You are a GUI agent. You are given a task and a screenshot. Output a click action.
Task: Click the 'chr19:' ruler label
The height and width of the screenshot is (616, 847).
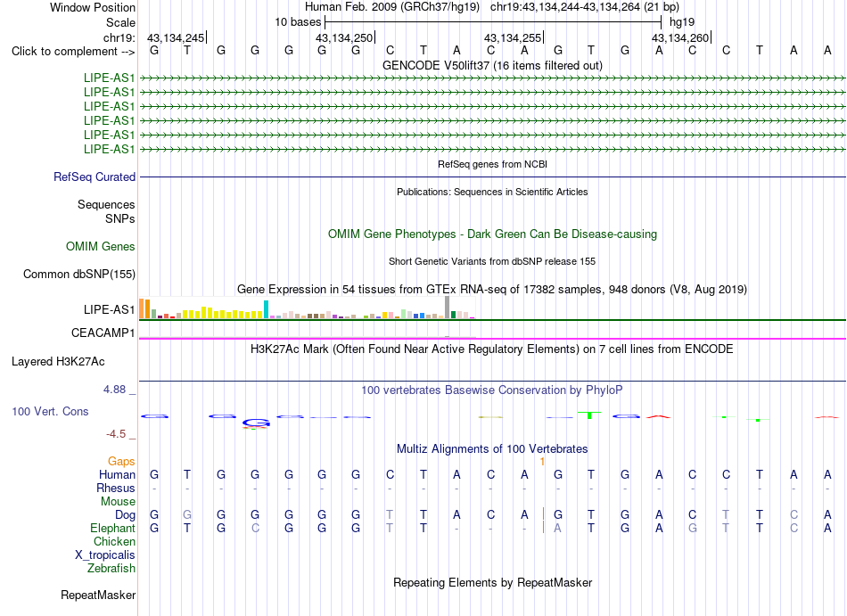tap(119, 37)
